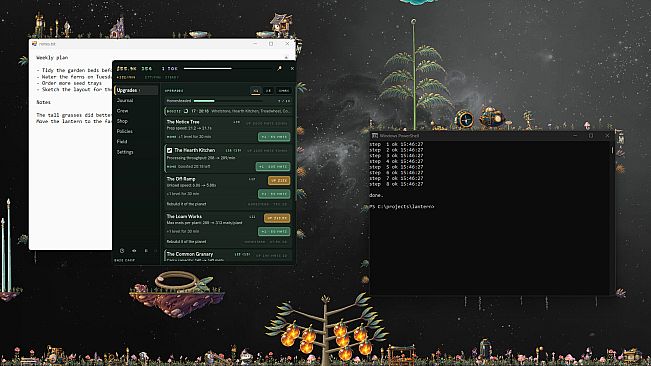Close the PowerShell window

607,136
